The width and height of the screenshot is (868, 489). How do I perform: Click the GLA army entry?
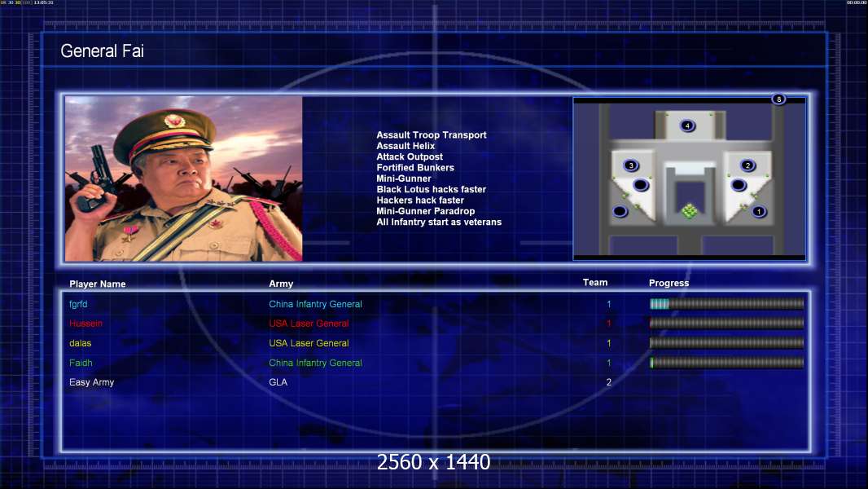[x=278, y=382]
